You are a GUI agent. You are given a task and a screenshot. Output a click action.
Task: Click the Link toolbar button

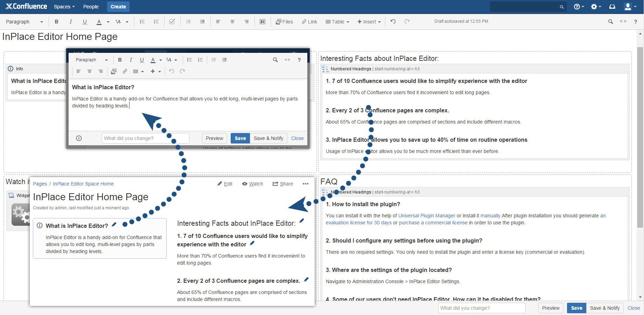coord(309,22)
